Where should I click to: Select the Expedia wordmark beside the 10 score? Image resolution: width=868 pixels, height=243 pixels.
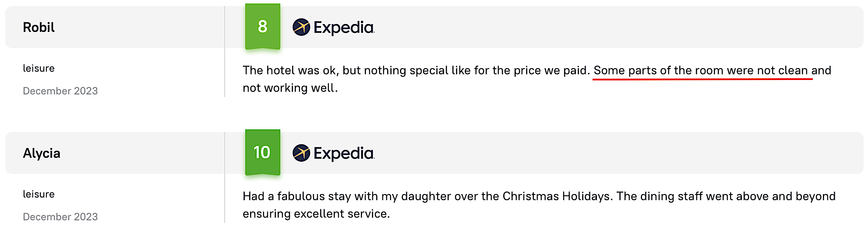[x=344, y=153]
